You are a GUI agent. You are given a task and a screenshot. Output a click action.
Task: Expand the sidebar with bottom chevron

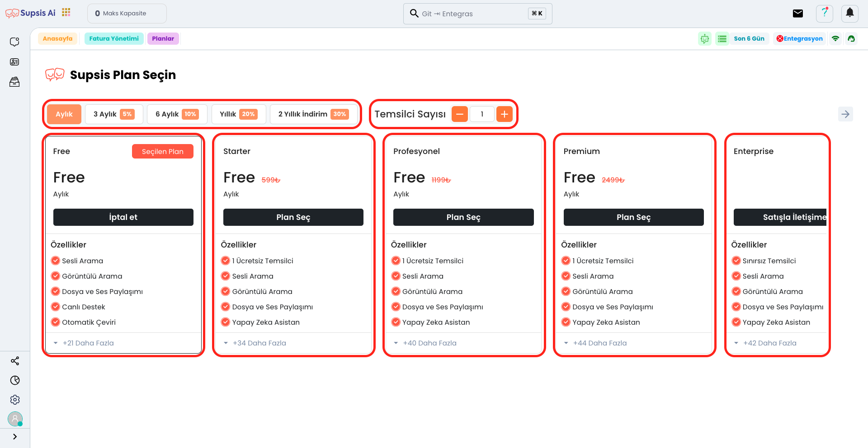click(x=15, y=437)
